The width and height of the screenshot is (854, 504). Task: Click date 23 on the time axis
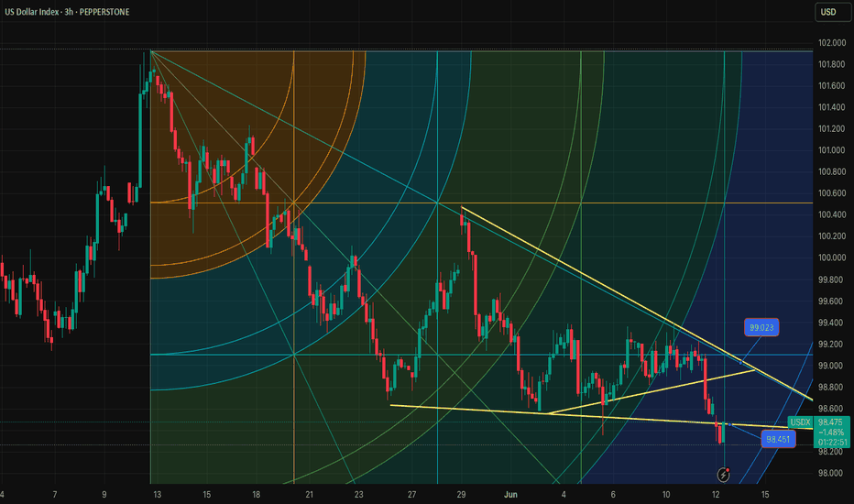(358, 495)
